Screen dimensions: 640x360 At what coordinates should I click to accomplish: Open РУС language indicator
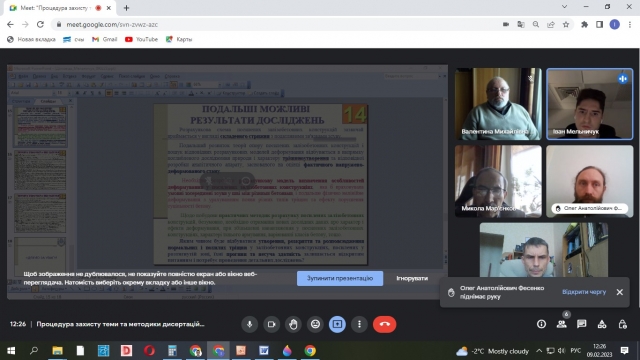pyautogui.click(x=576, y=351)
